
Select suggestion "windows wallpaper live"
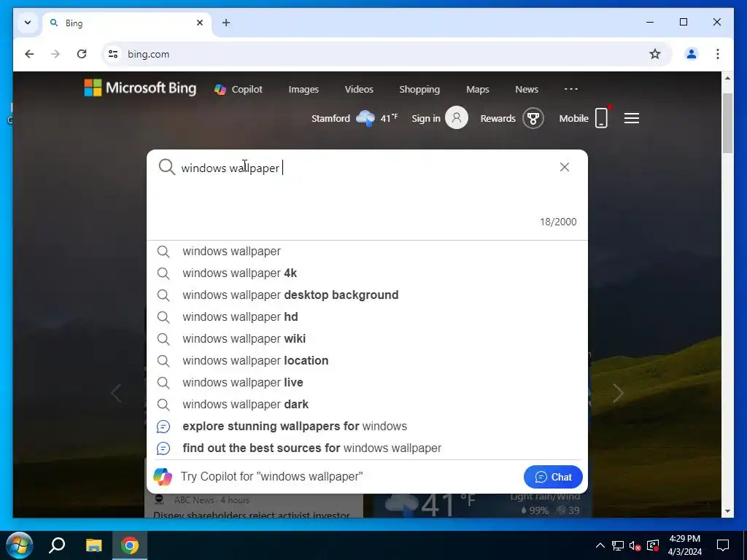pos(367,382)
